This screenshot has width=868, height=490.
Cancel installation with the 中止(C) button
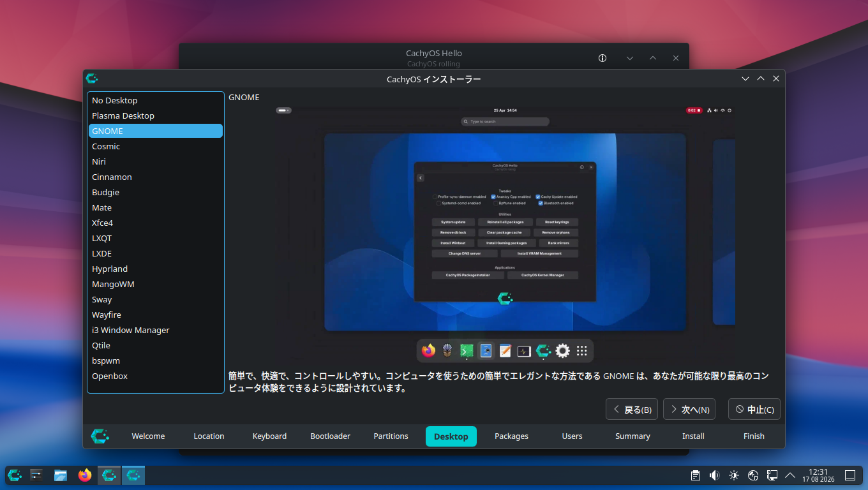(754, 410)
